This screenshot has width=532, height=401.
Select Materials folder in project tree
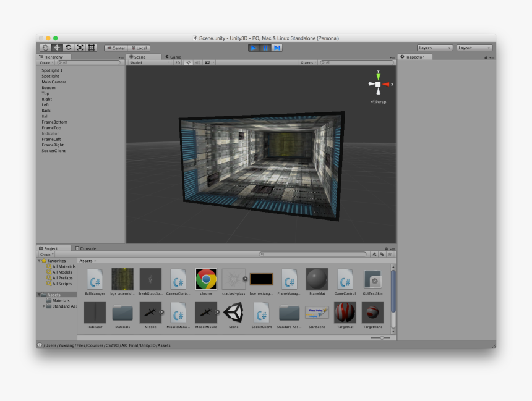click(x=58, y=301)
